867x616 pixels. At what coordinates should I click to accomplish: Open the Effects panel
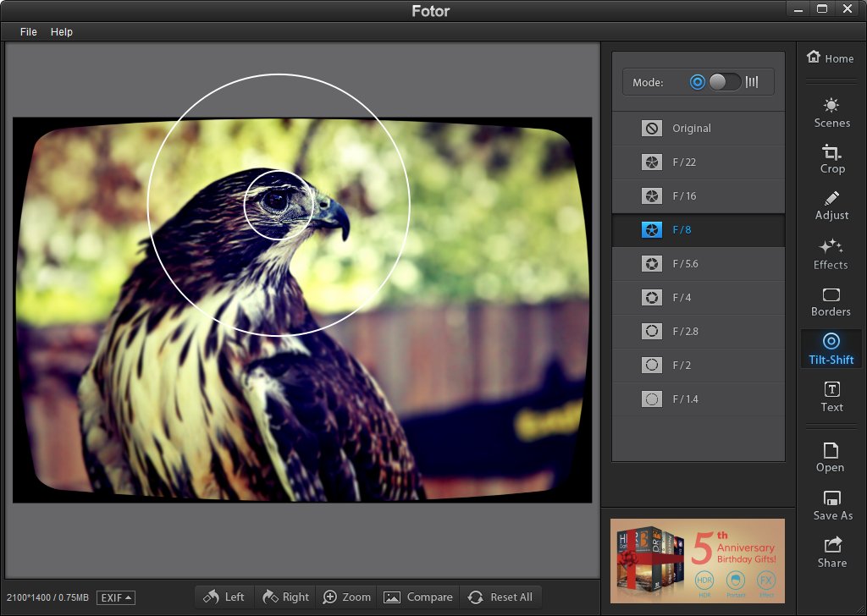click(831, 254)
